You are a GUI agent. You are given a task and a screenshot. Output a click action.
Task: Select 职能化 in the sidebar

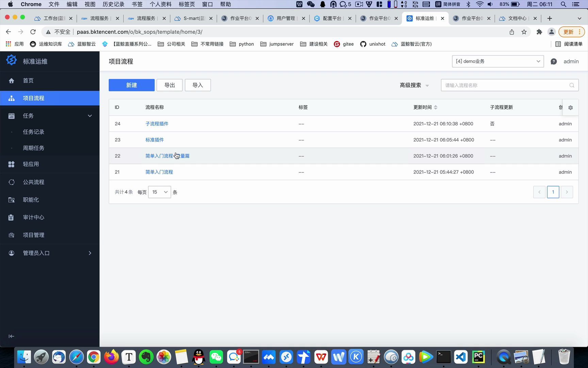31,200
